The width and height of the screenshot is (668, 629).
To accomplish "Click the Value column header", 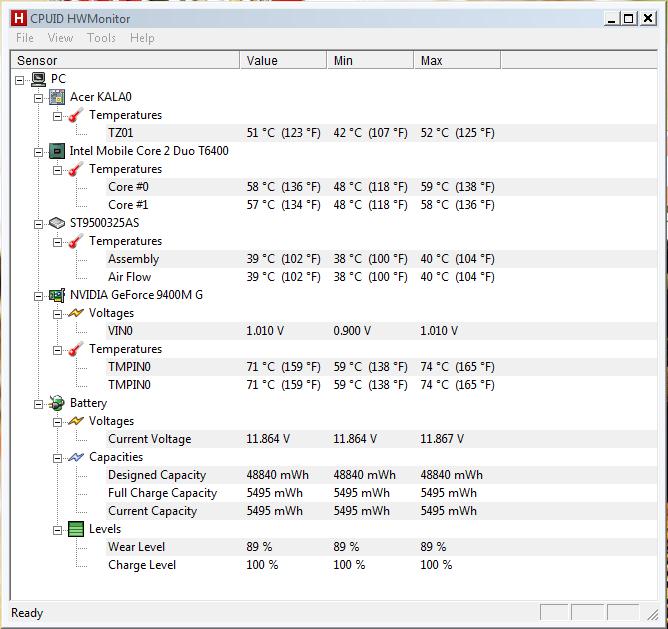I will (x=283, y=61).
